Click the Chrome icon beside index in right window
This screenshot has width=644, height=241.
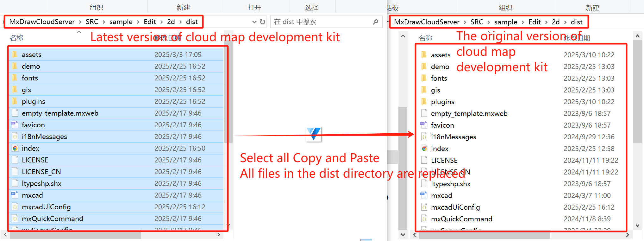tap(424, 149)
